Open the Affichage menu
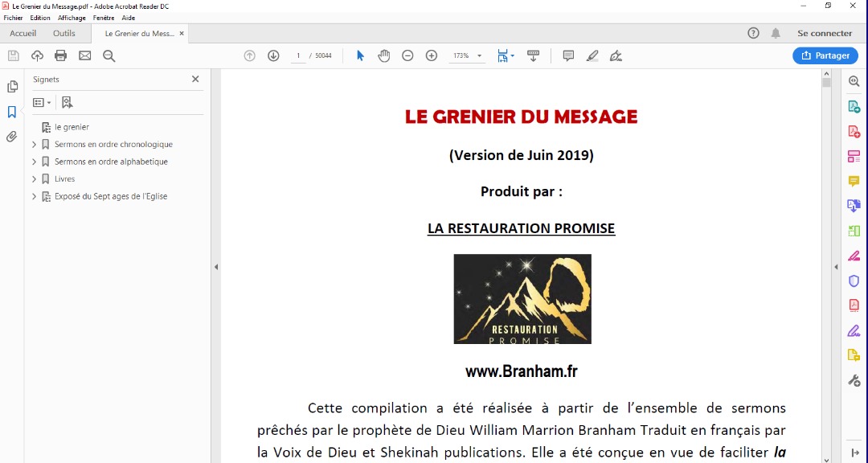 coord(72,18)
